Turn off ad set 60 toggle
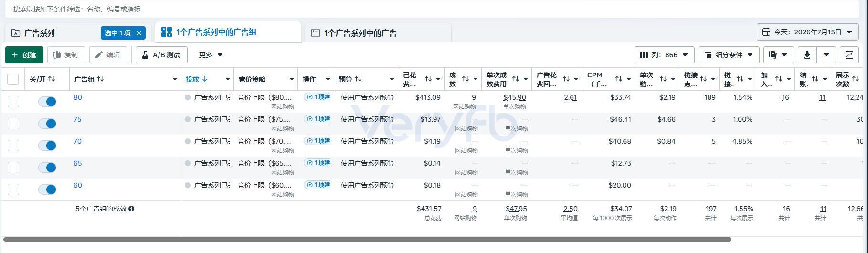 click(x=47, y=190)
